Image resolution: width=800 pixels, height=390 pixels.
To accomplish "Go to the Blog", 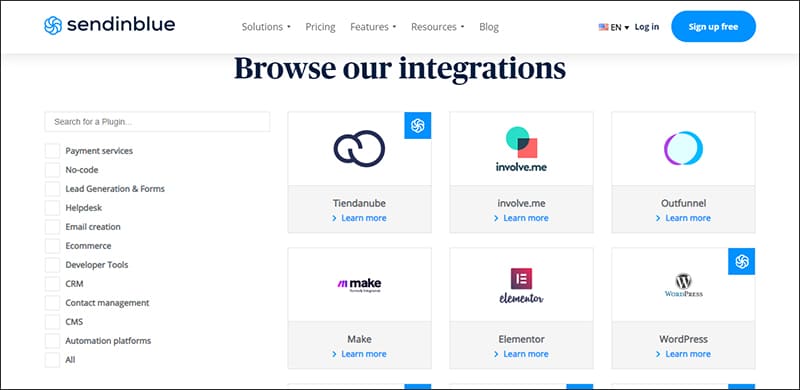I will (489, 27).
